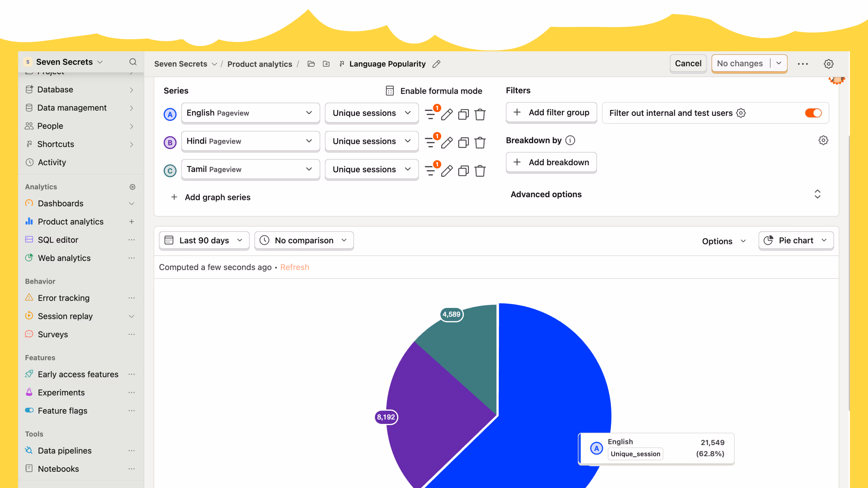The width and height of the screenshot is (868, 488).
Task: Edit the Language Popularity insight name pencil
Action: tap(436, 64)
